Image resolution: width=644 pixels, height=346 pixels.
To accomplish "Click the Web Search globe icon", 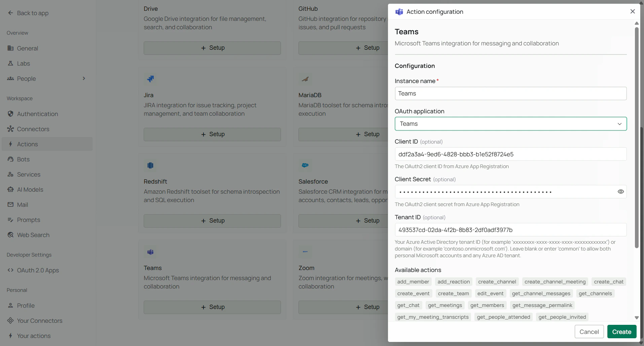I will click(x=10, y=235).
